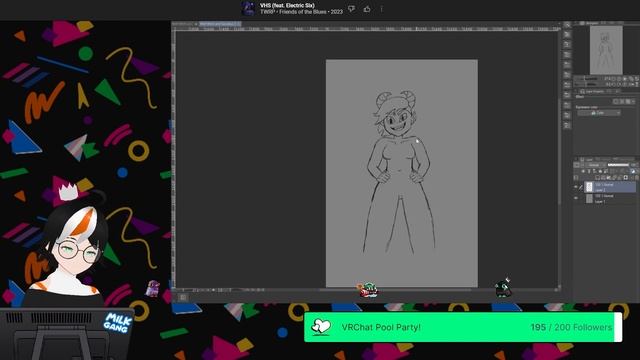Image resolution: width=640 pixels, height=360 pixels.
Task: Switch to the inactive canvas document tab
Action: (185, 24)
